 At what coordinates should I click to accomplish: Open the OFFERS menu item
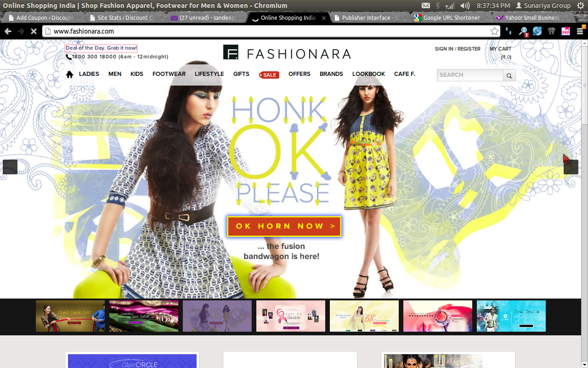[x=300, y=74]
